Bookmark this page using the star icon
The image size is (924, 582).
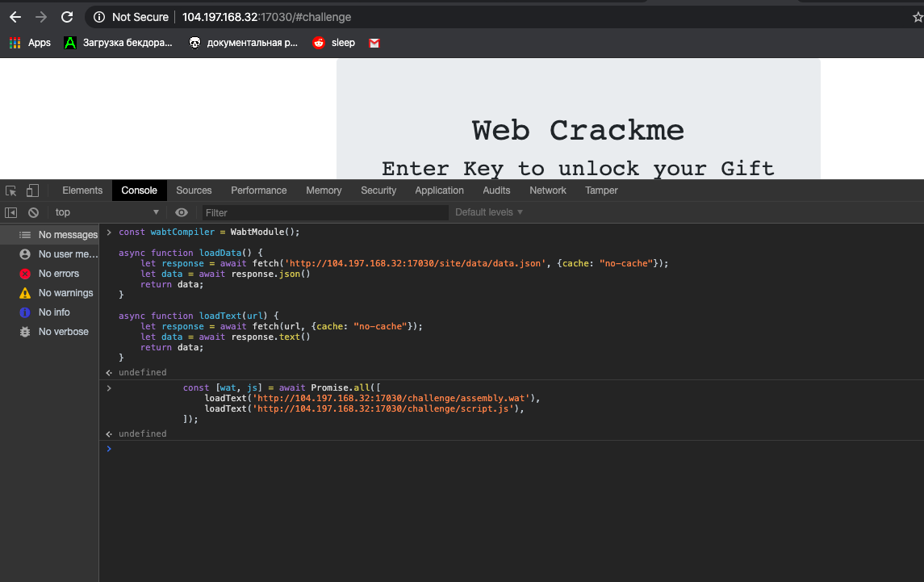[x=917, y=17]
